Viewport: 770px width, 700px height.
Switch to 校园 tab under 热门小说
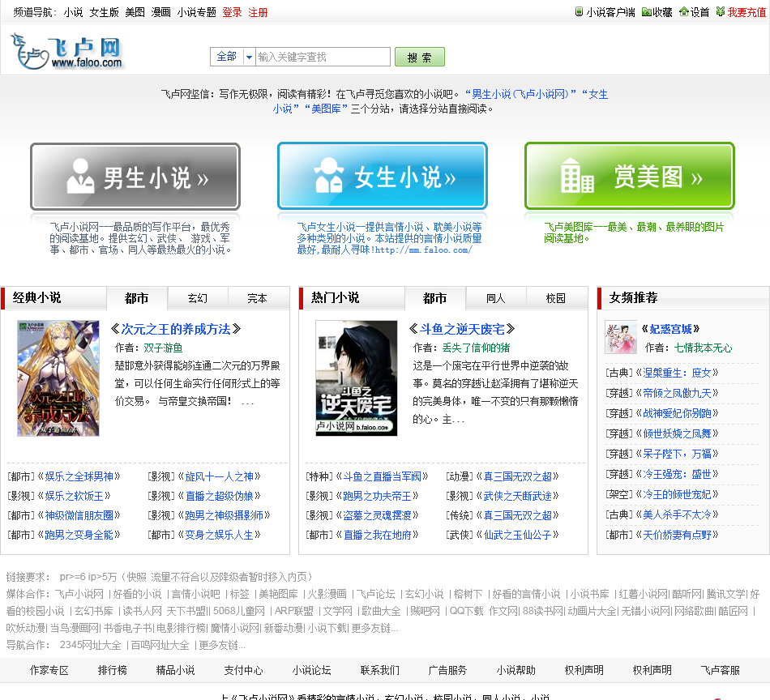[556, 298]
